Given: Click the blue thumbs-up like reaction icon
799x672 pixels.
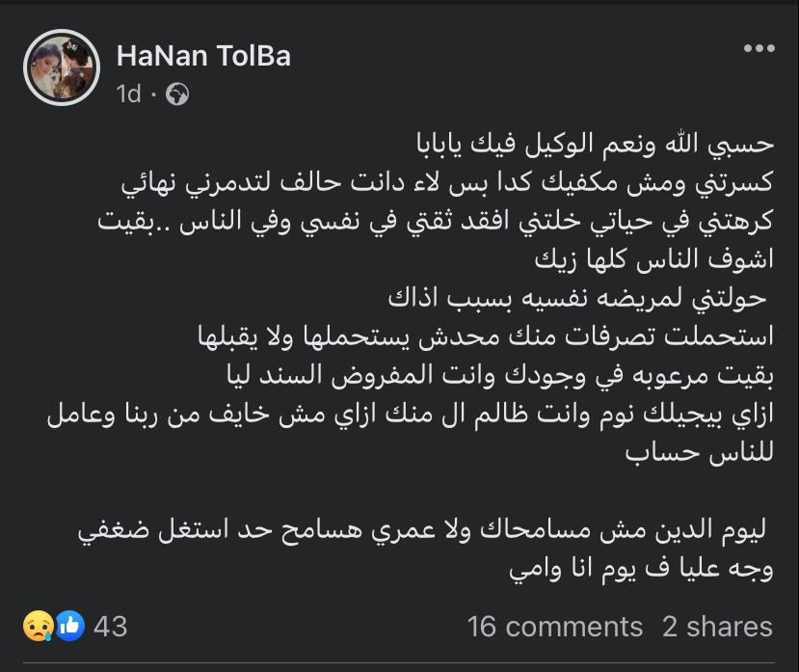Looking at the screenshot, I should click(x=68, y=626).
